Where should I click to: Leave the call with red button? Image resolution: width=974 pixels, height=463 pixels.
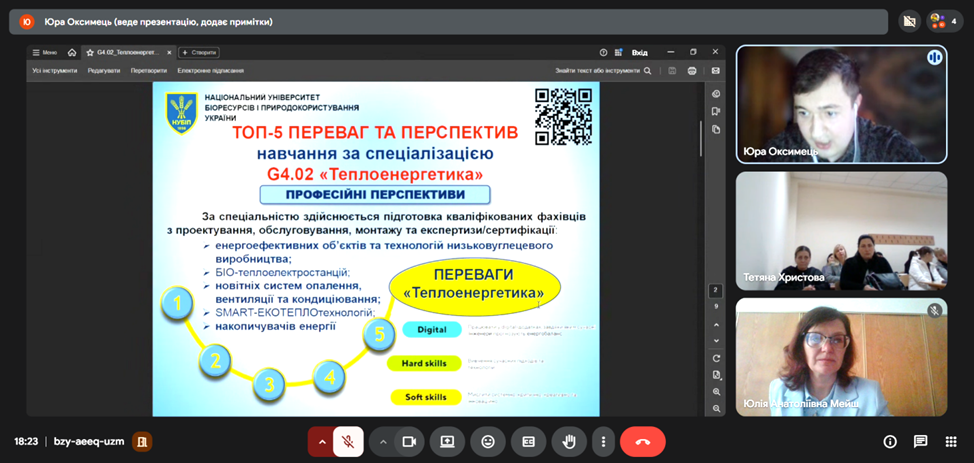pos(643,442)
